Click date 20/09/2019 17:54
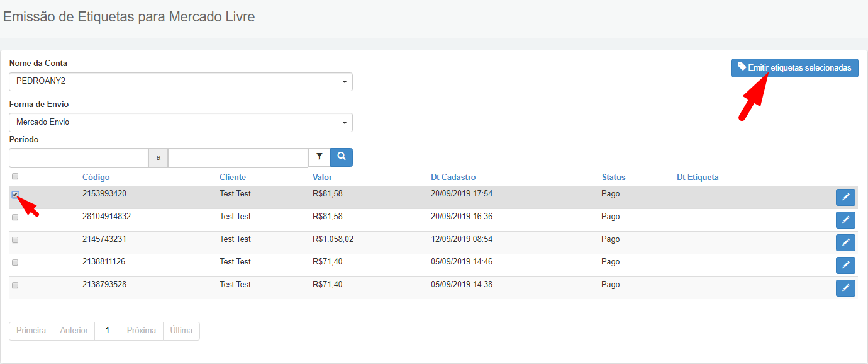 point(462,194)
